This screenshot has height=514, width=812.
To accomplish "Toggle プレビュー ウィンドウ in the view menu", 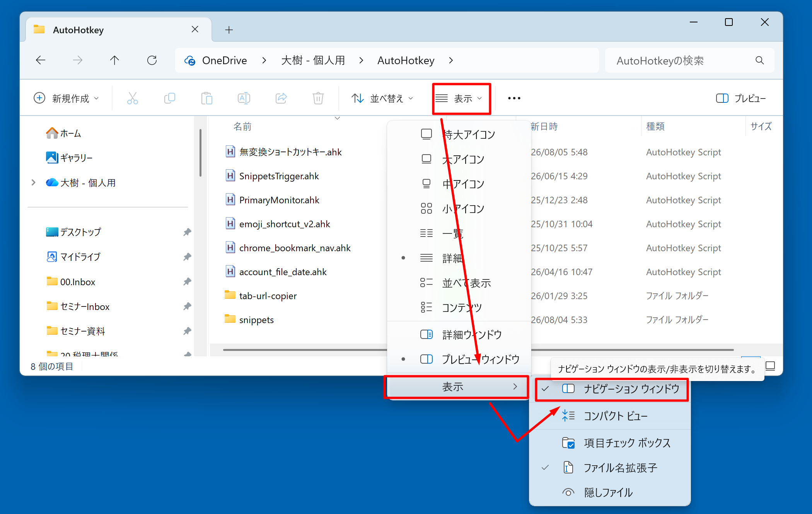I will coord(459,359).
